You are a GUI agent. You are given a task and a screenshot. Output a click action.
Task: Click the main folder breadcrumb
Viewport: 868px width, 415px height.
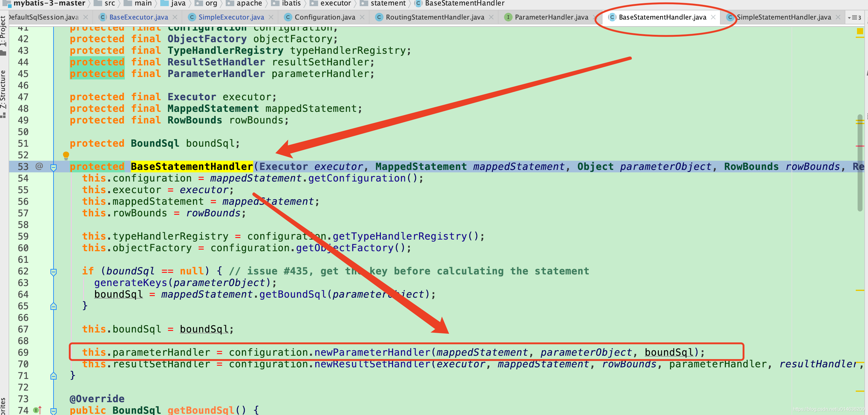pyautogui.click(x=138, y=3)
